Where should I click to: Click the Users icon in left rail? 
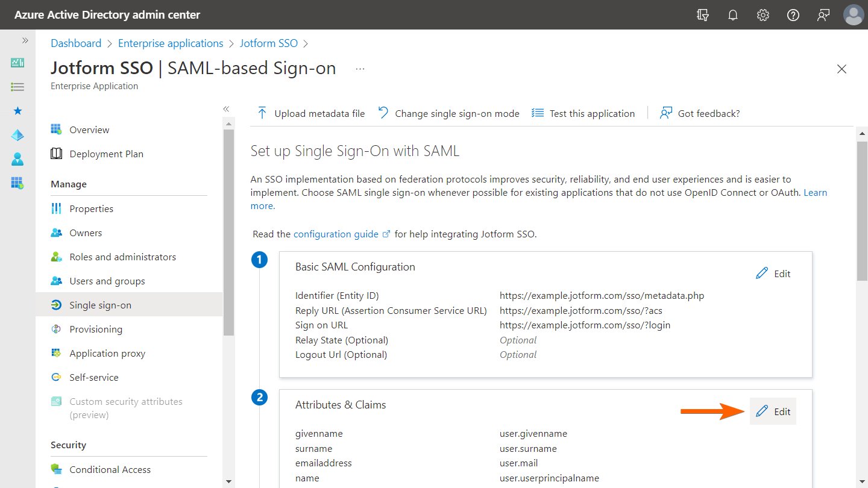(x=17, y=159)
